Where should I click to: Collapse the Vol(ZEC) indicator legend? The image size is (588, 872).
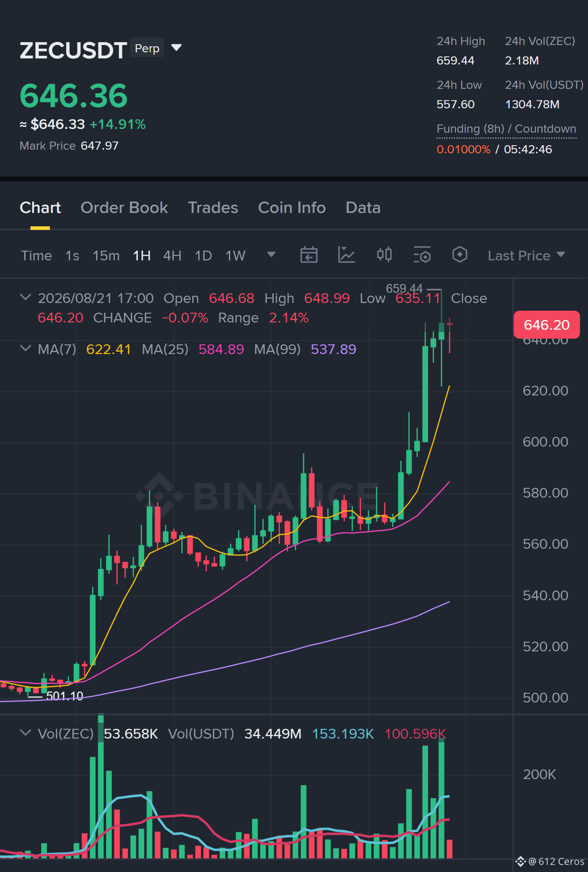(x=26, y=733)
